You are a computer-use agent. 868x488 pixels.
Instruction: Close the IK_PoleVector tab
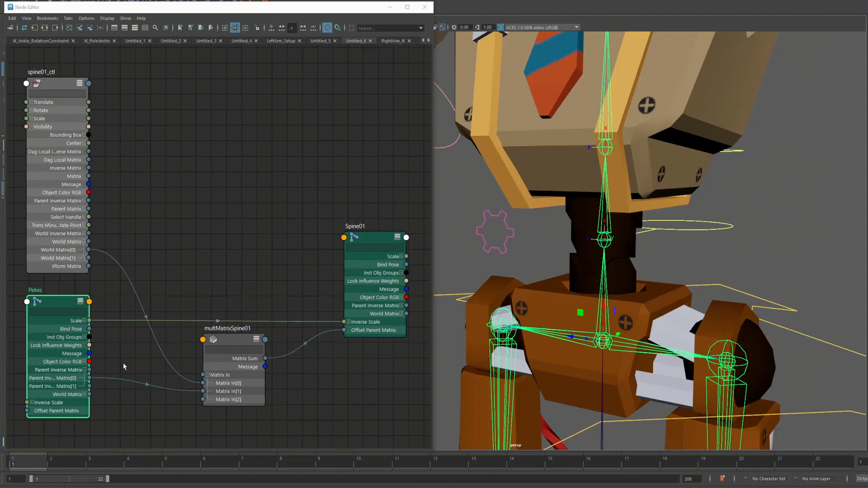coord(114,41)
